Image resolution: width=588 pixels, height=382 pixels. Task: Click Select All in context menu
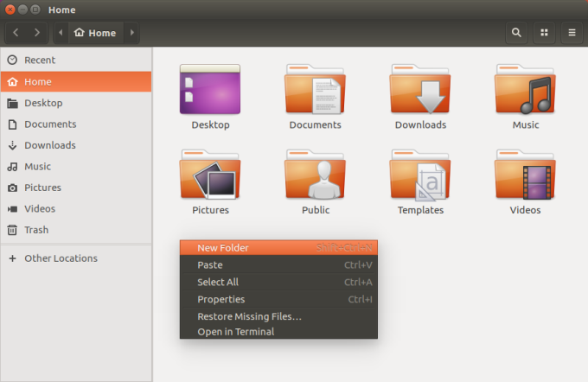tap(217, 282)
